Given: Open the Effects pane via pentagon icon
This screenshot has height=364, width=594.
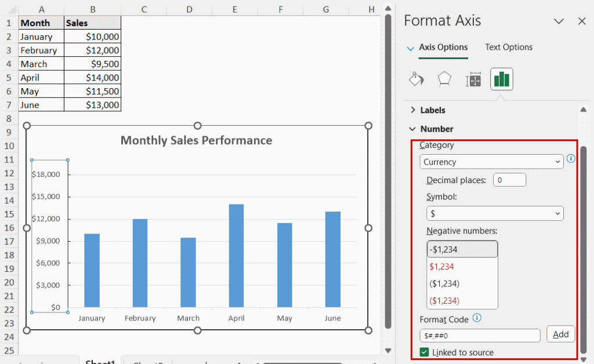Looking at the screenshot, I should tap(444, 79).
